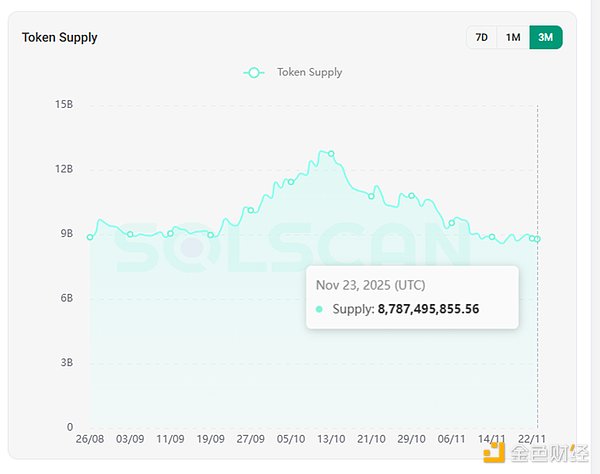Select the data point above 29/10
Screen dimensions: 600x474
pos(411,195)
